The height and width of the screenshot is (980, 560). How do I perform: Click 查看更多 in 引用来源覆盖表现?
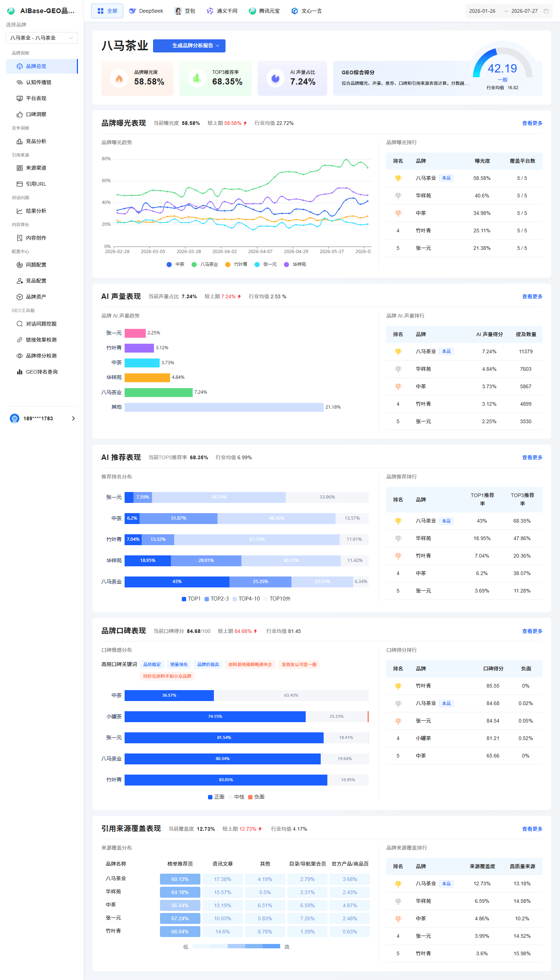(x=532, y=829)
